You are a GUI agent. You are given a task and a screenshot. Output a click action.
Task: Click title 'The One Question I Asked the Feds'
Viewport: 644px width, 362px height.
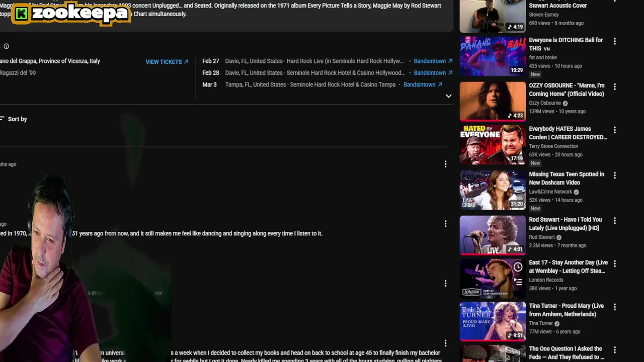pyautogui.click(x=567, y=353)
